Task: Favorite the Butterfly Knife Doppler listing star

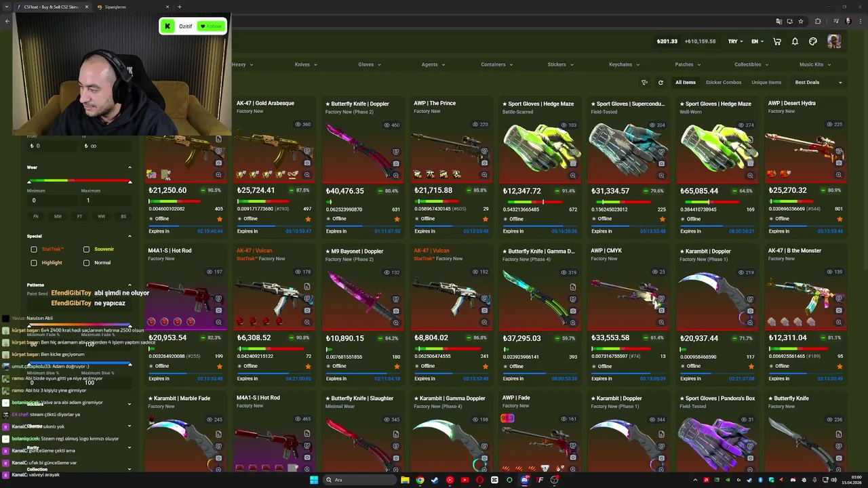Action: 397,219
